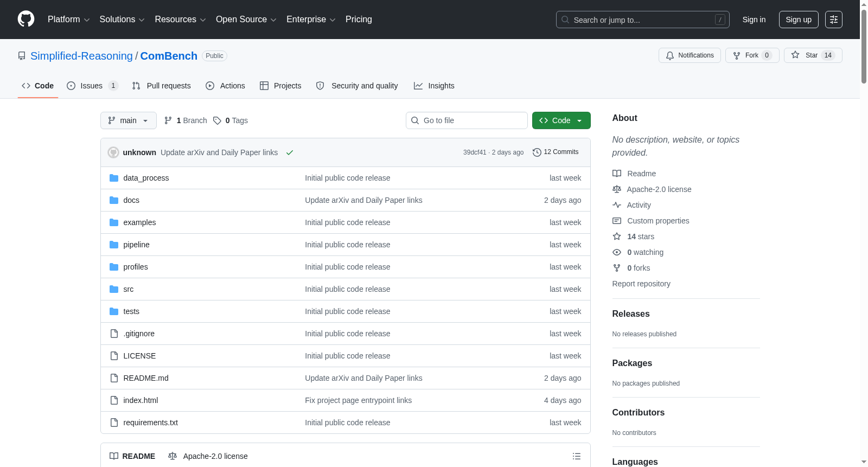Open the 'Fix project page entrypoint links' commit
Viewport: 868px width, 467px height.
(358, 400)
